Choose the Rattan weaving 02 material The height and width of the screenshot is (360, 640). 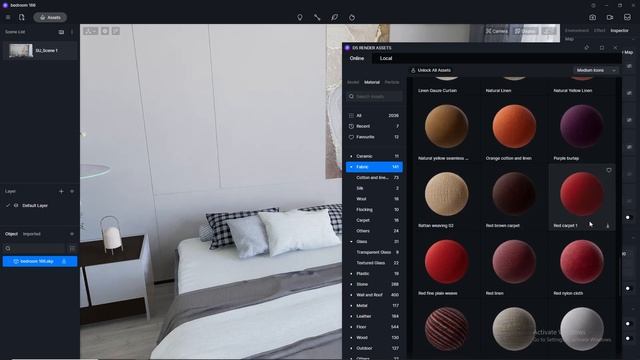click(447, 194)
